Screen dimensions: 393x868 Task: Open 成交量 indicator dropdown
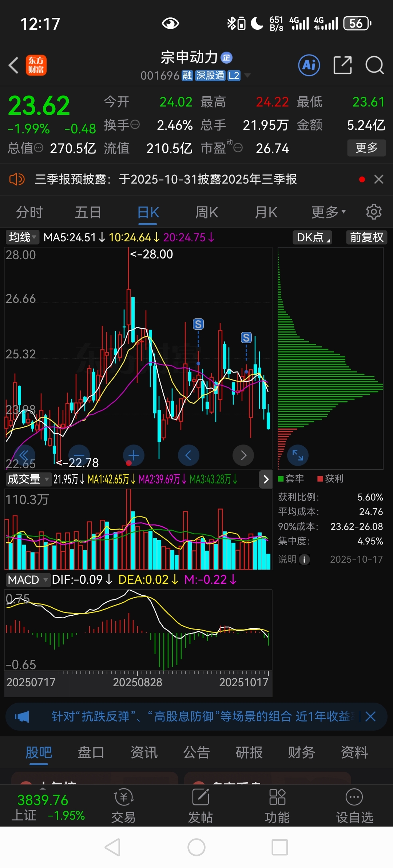pyautogui.click(x=28, y=479)
